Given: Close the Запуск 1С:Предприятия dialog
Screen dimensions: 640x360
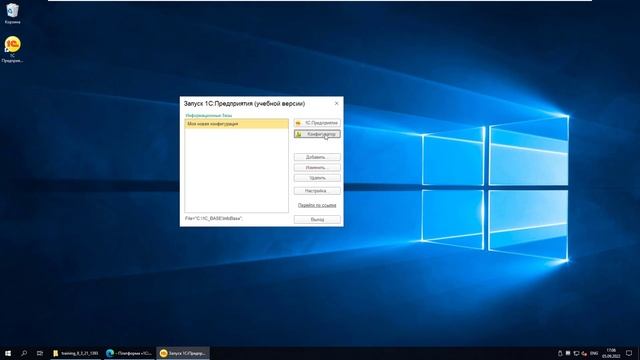Looking at the screenshot, I should [x=337, y=103].
